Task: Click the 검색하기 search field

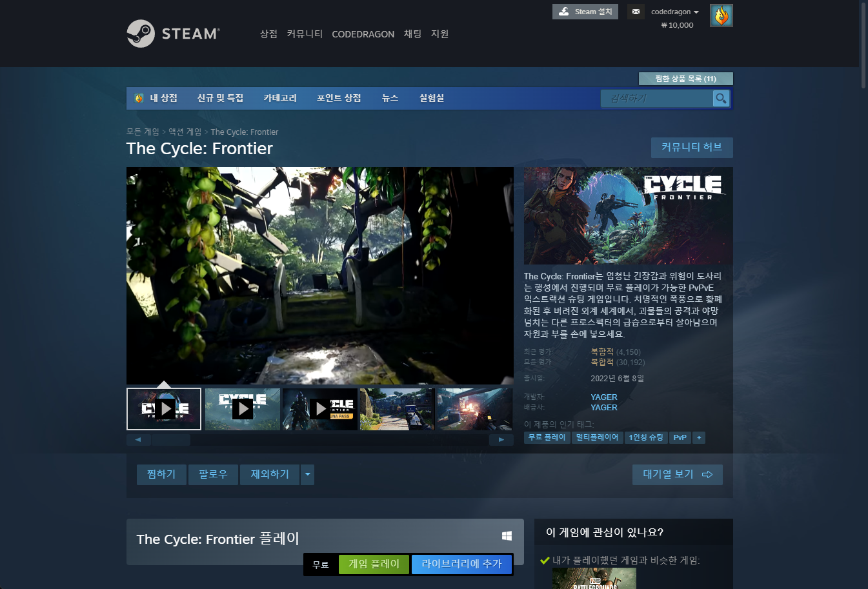Action: tap(657, 98)
